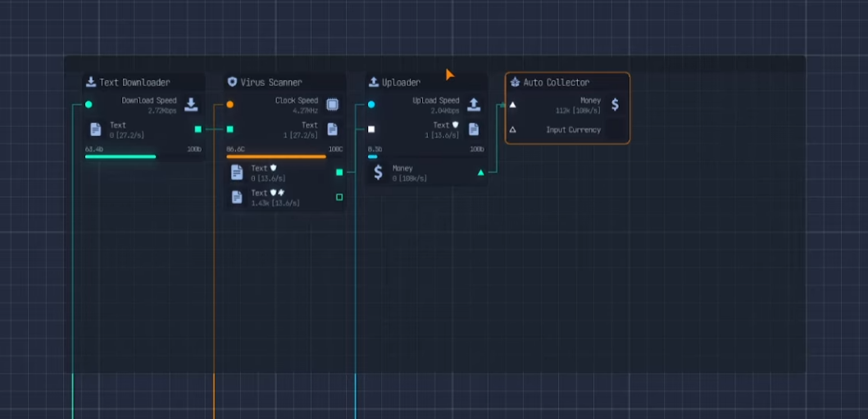Click the dollar icon in Auto Collector
The width and height of the screenshot is (868, 419).
(x=615, y=104)
